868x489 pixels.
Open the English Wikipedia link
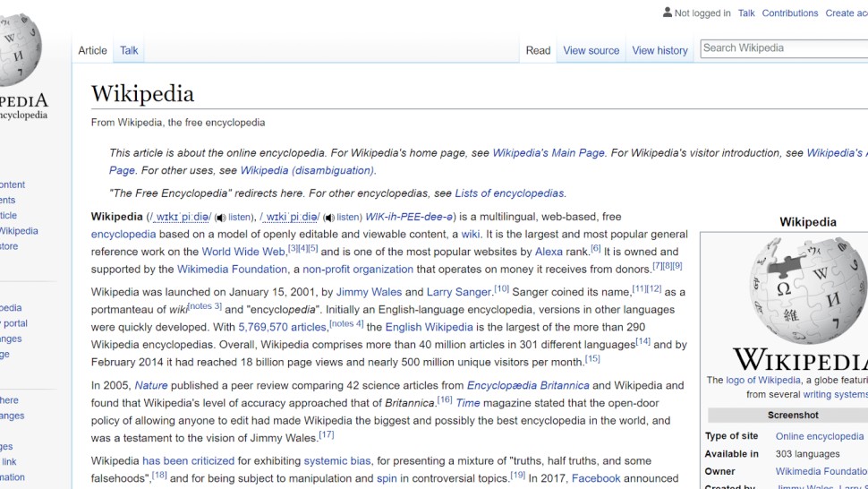429,327
